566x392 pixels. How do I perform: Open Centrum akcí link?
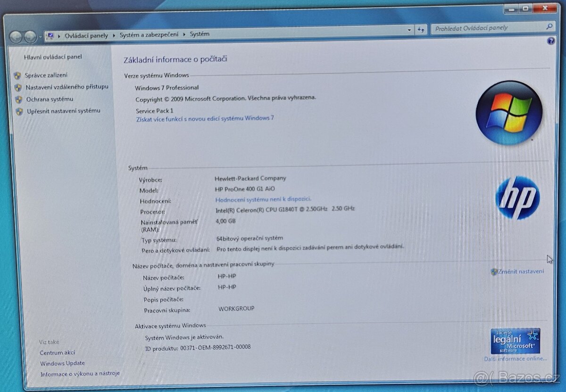pyautogui.click(x=58, y=352)
